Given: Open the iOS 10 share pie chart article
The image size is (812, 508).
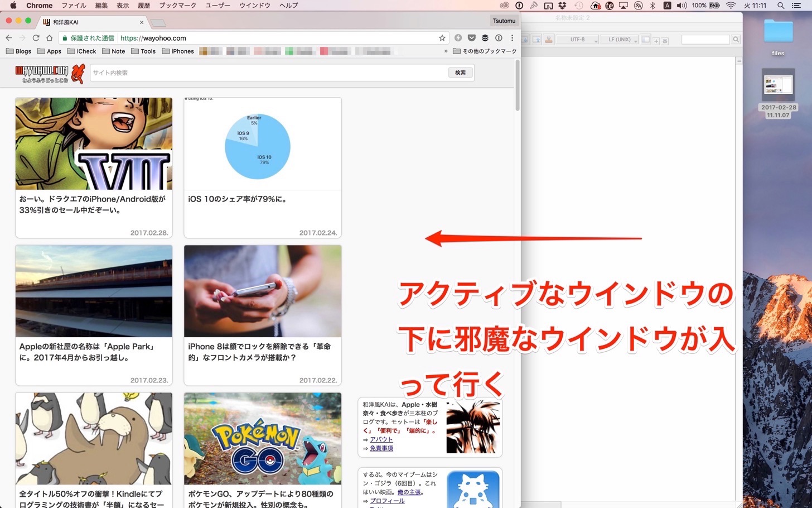Looking at the screenshot, I should 263,168.
